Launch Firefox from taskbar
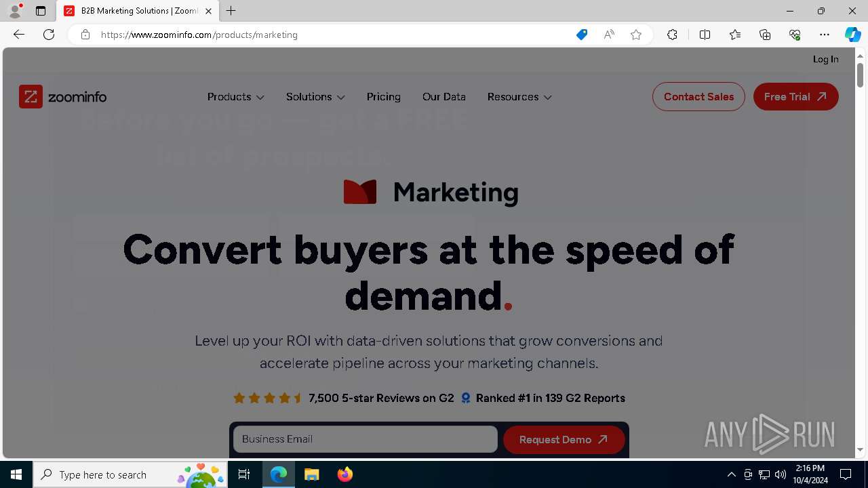Screen dimensions: 868x488 344,474
